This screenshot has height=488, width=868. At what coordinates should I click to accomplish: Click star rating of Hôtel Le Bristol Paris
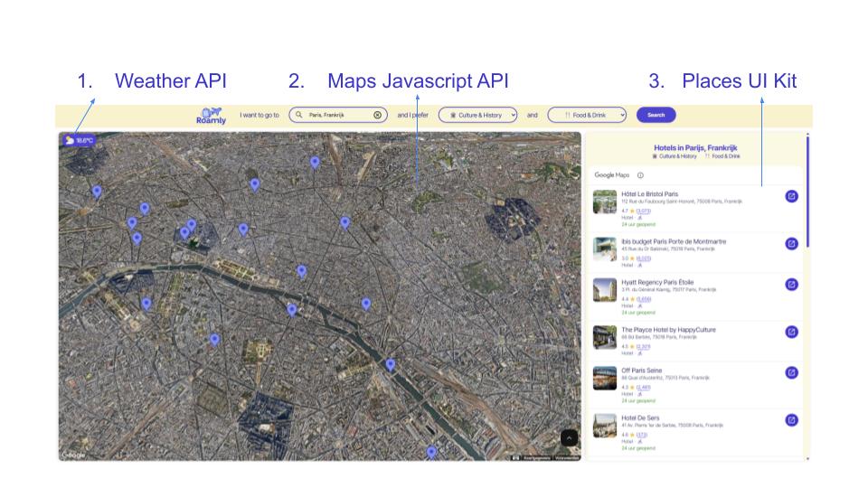point(632,211)
